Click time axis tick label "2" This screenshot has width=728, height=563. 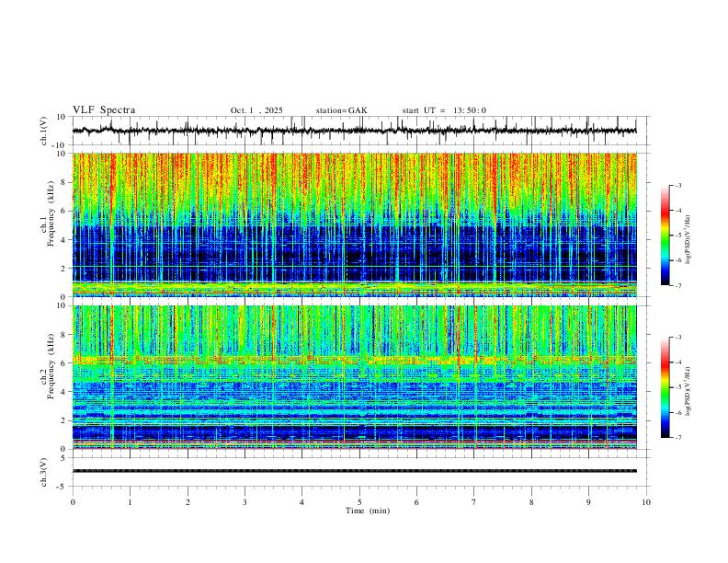coord(188,502)
